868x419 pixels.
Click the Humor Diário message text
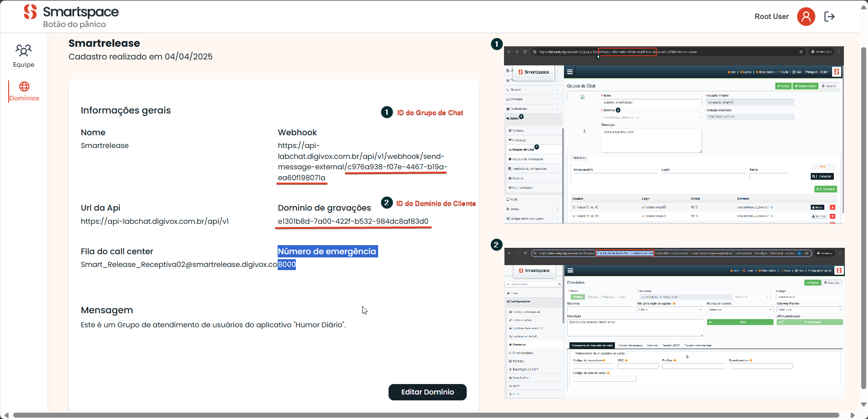pos(213,325)
